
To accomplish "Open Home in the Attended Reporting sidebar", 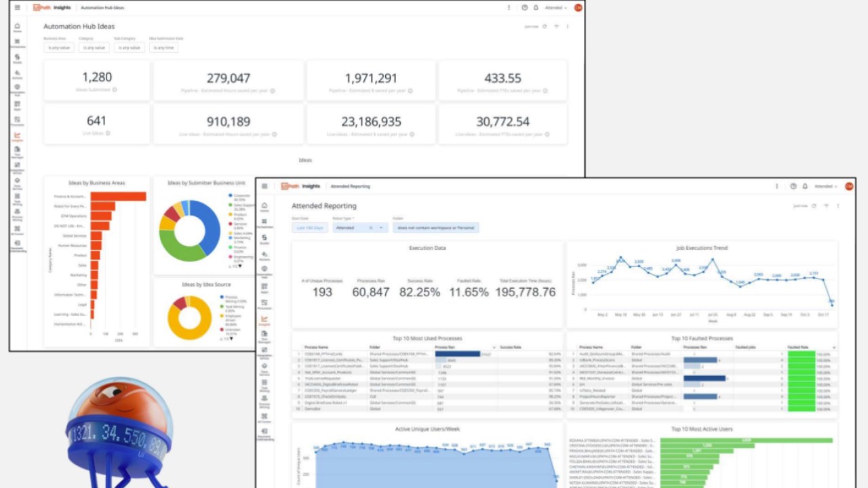I will pos(264,206).
